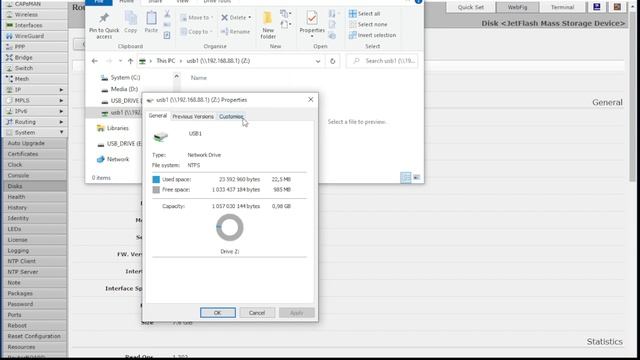Open WebFig in RouterOS

click(517, 7)
